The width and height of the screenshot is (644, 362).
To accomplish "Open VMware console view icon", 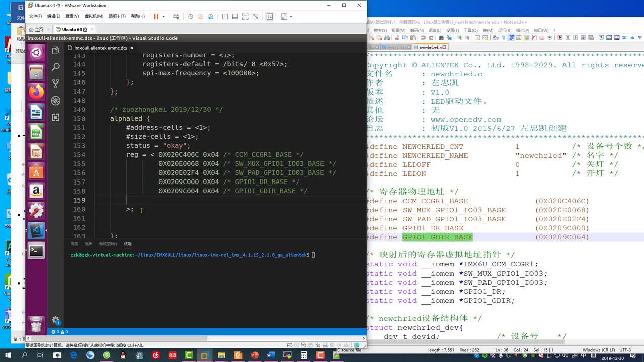I will pyautogui.click(x=270, y=16).
